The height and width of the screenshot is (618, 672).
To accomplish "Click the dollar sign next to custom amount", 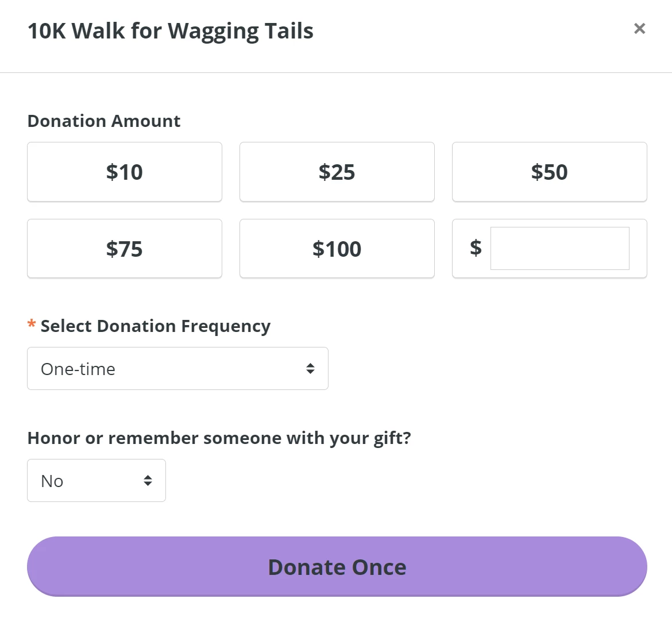I will click(x=475, y=248).
